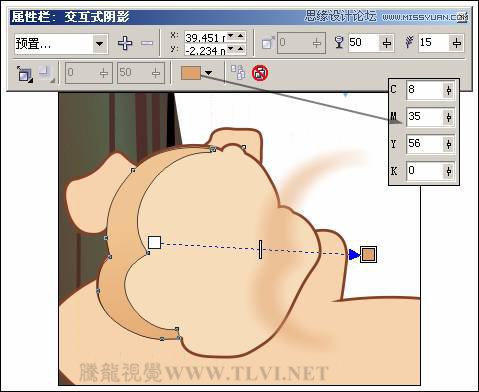479x392 pixels.
Task: Click the shadow angle icon
Action: 268,43
